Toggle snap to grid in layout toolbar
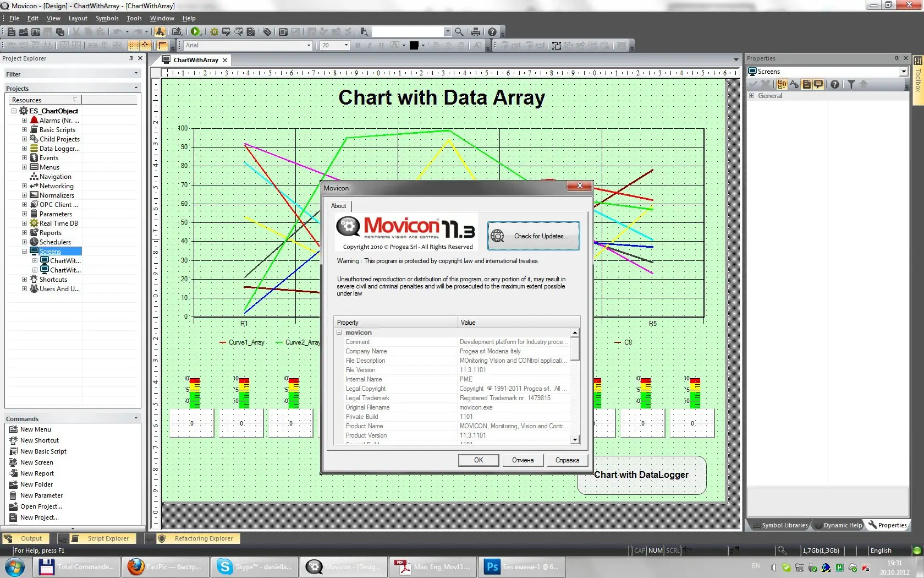This screenshot has height=578, width=924. coord(145,46)
